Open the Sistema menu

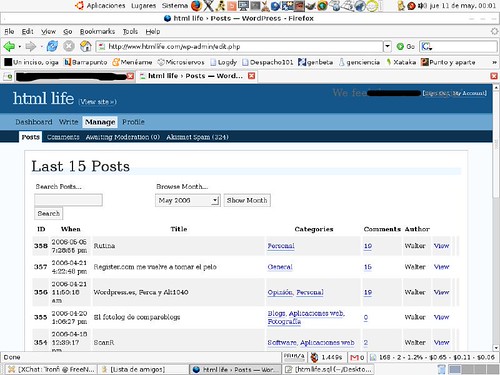coord(175,6)
